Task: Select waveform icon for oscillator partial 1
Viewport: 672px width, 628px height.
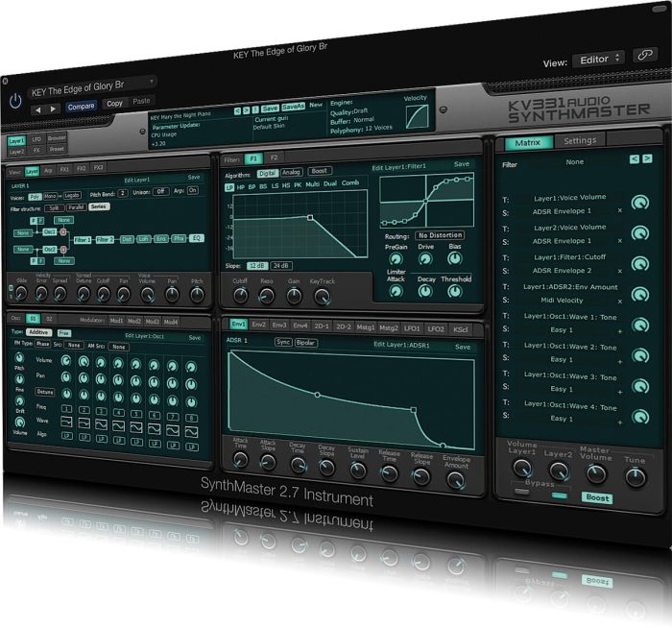Action: [x=66, y=422]
